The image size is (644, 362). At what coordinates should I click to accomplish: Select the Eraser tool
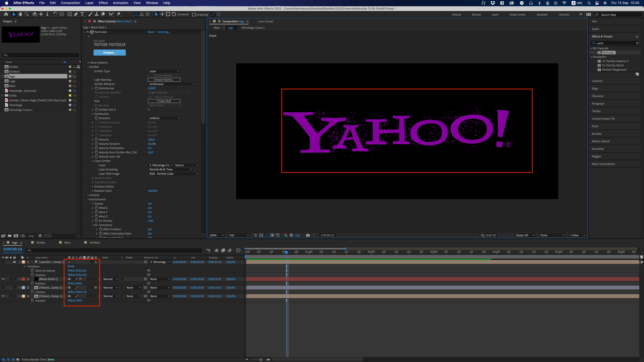pyautogui.click(x=103, y=14)
